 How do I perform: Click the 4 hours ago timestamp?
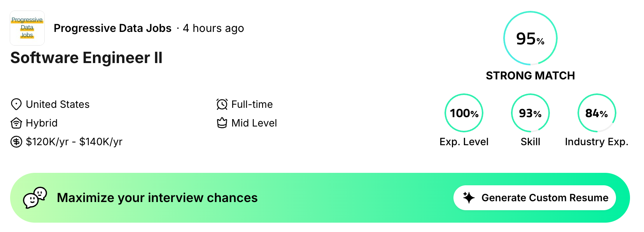213,28
